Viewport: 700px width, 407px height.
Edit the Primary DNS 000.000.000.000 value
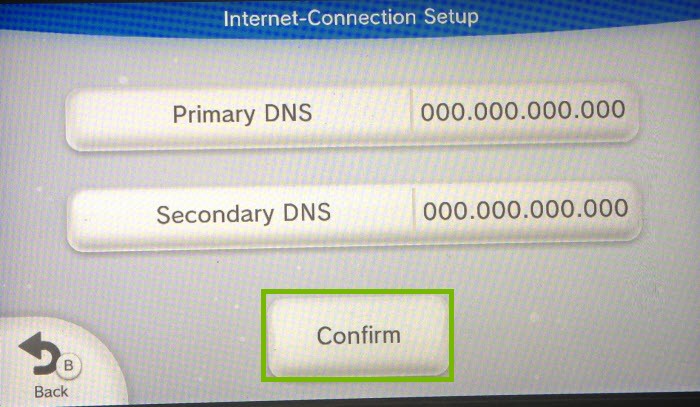click(523, 111)
